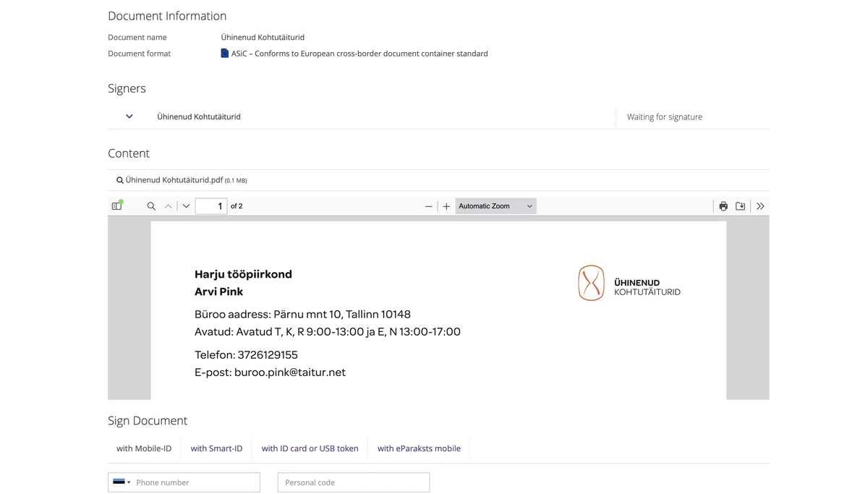This screenshot has height=494, width=868.
Task: Open find in document search icon
Action: pos(151,206)
